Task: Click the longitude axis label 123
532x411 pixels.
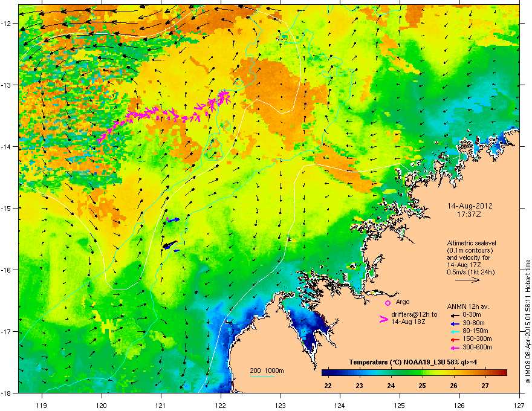Action: coord(281,405)
